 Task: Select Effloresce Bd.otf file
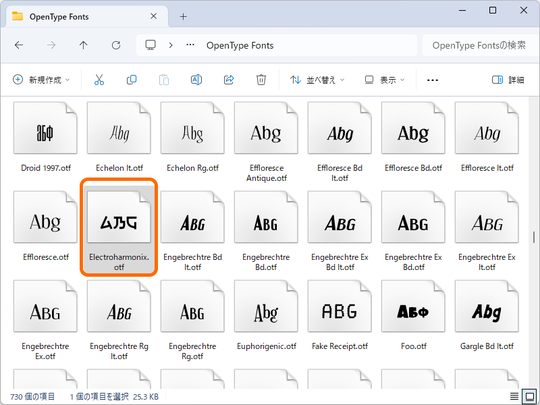[x=413, y=137]
